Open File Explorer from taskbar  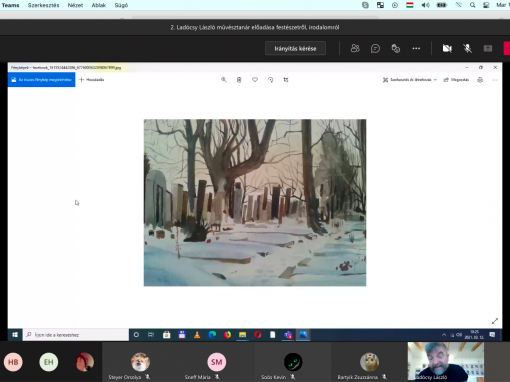tap(242, 335)
